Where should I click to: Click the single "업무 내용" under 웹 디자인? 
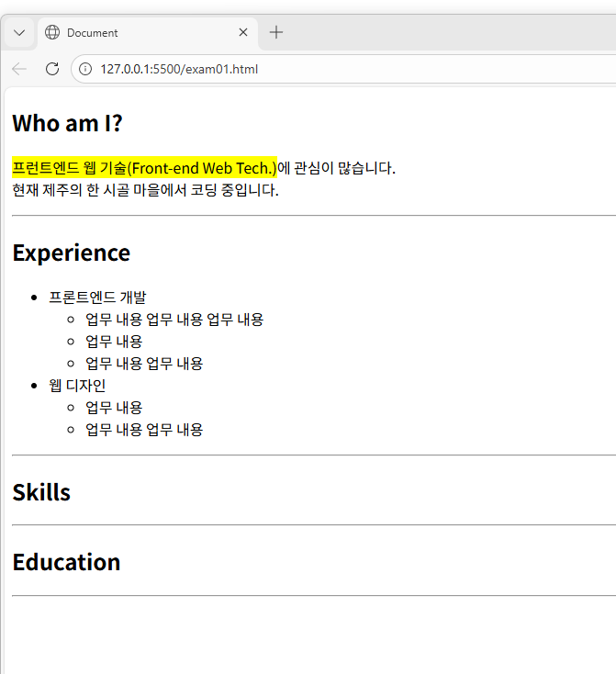coord(114,407)
